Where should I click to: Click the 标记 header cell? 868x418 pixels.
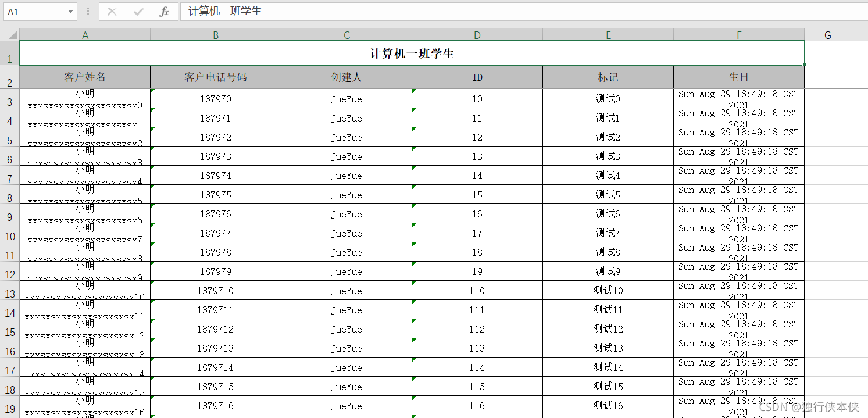pyautogui.click(x=608, y=77)
